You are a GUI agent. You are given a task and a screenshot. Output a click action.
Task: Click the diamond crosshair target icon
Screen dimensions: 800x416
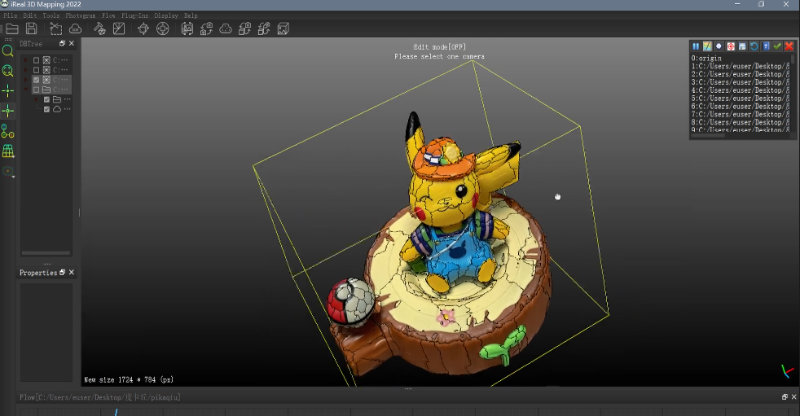[143, 29]
